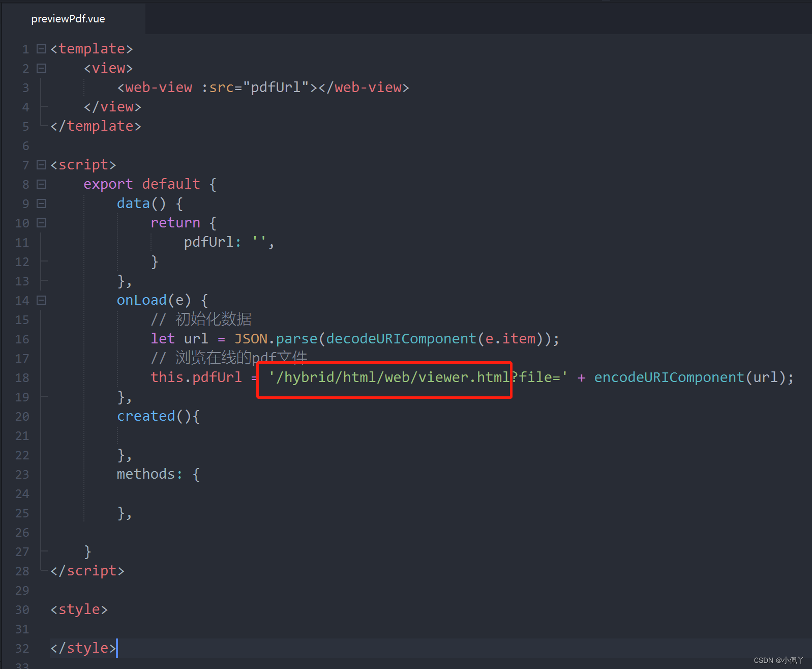Click 'this.pdfUrl' on line 18

[x=196, y=377]
